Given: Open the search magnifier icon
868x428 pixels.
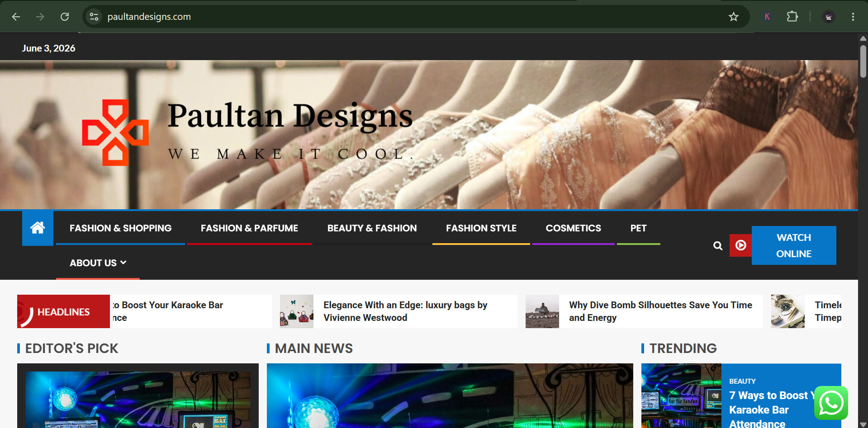Looking at the screenshot, I should click(x=717, y=245).
